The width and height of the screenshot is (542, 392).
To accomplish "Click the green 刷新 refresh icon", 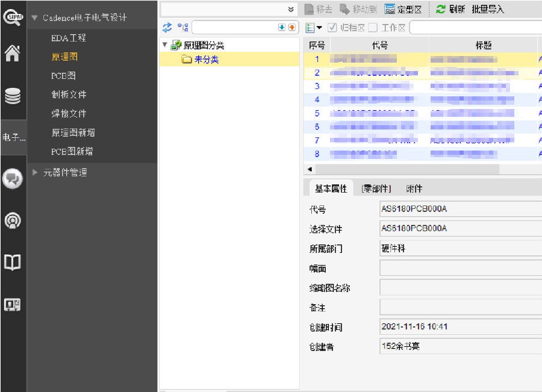I will click(441, 9).
